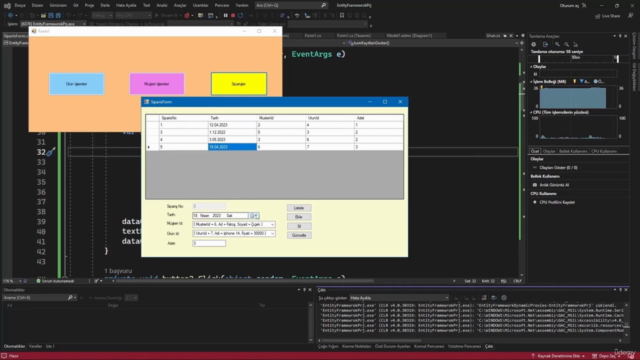Click Anlık Görüntü Al snapshot link
Viewport: 640px width, 360px height.
click(554, 185)
